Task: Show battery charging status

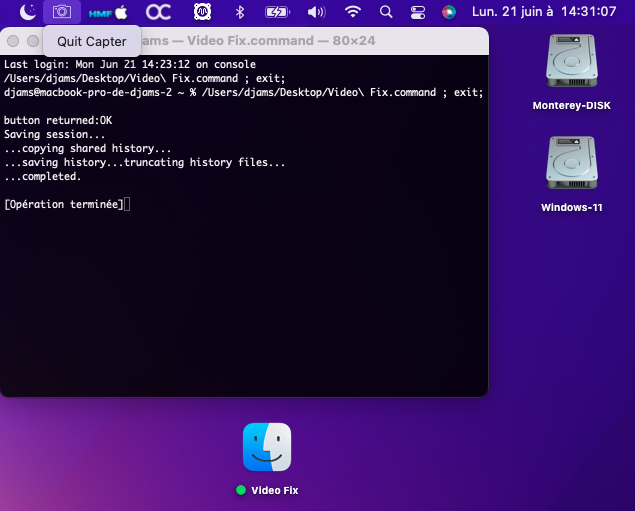Action: 277,12
